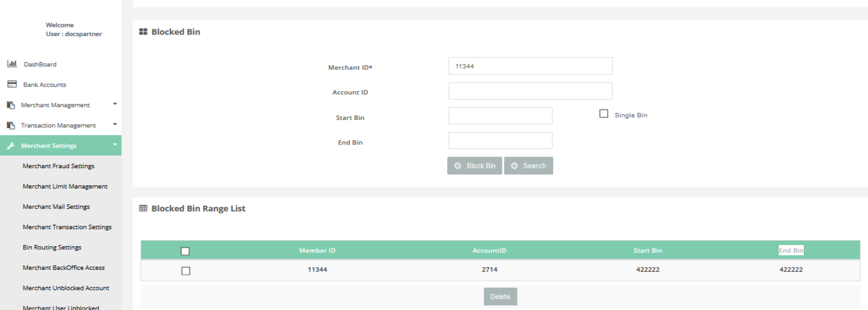The width and height of the screenshot is (868, 310).
Task: Click Delete button below the table
Action: coord(500,296)
